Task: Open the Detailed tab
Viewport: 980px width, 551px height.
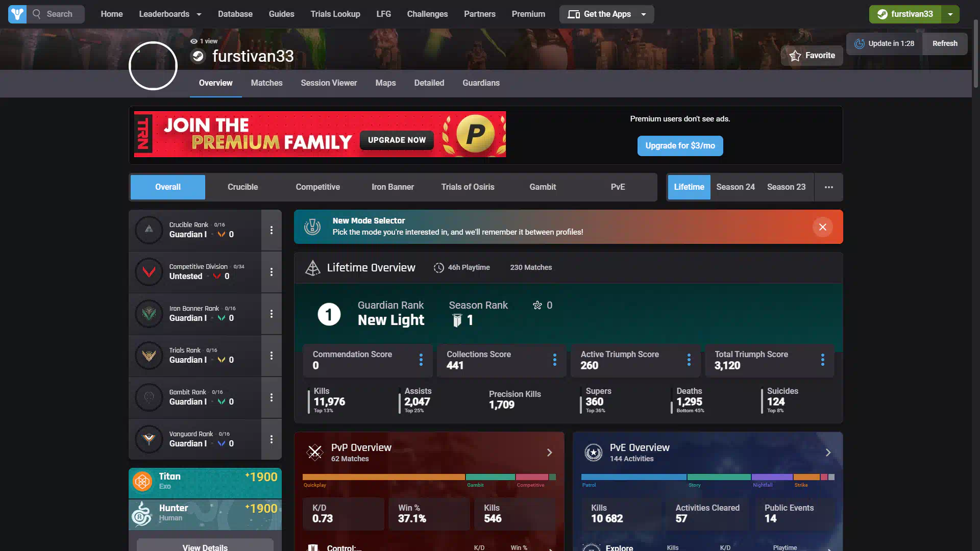Action: pos(429,83)
